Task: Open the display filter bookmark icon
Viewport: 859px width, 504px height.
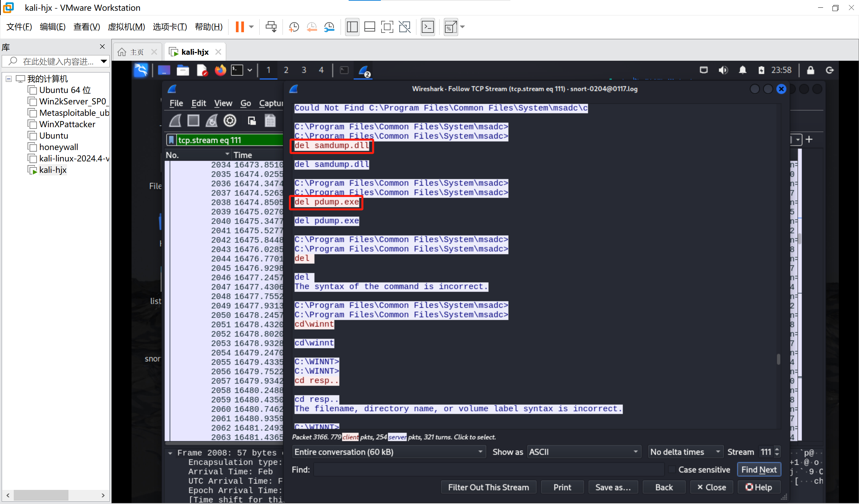Action: click(x=171, y=140)
